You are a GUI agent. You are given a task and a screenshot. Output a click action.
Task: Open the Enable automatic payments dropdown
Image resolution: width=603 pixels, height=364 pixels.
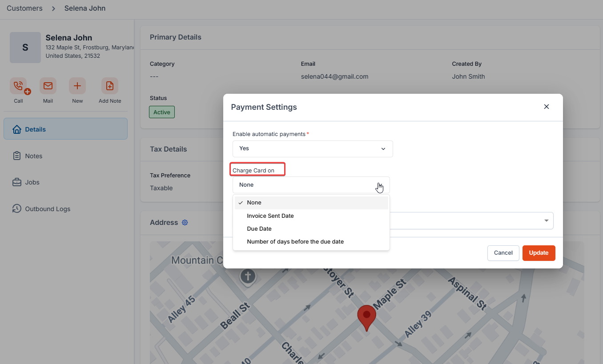(313, 148)
